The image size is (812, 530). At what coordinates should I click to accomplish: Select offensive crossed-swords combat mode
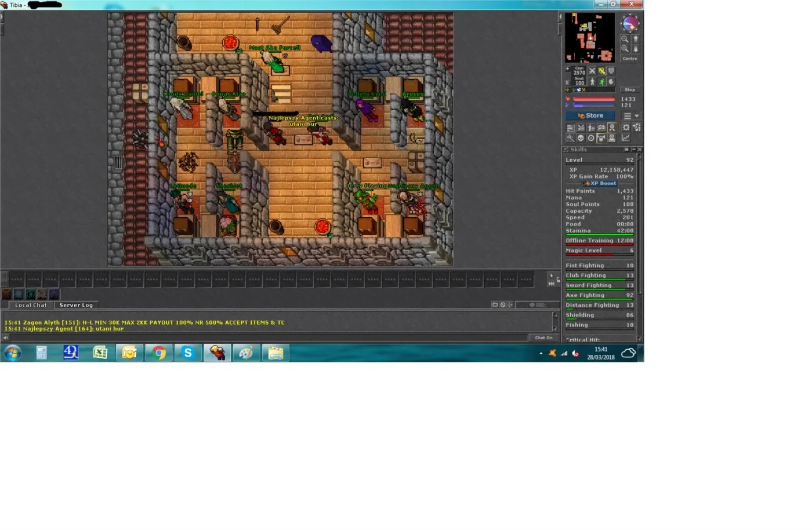pyautogui.click(x=592, y=71)
